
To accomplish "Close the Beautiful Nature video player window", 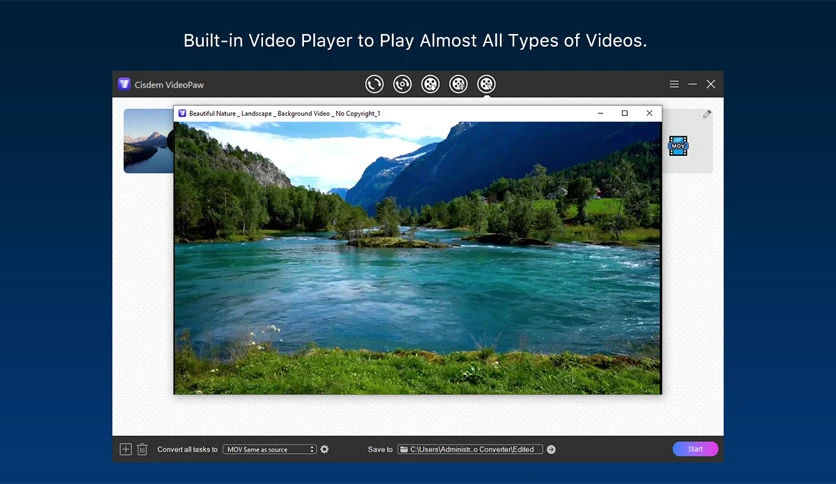I will point(649,113).
